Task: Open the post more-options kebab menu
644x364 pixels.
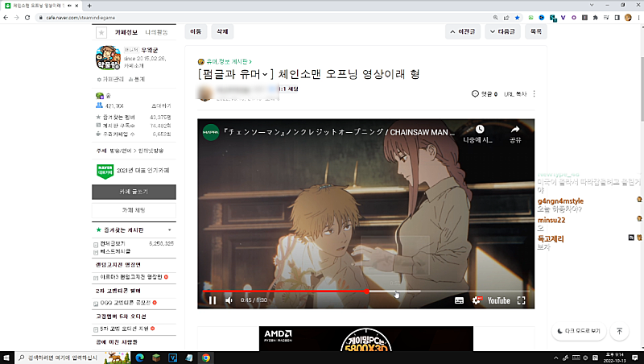Action: (x=534, y=94)
